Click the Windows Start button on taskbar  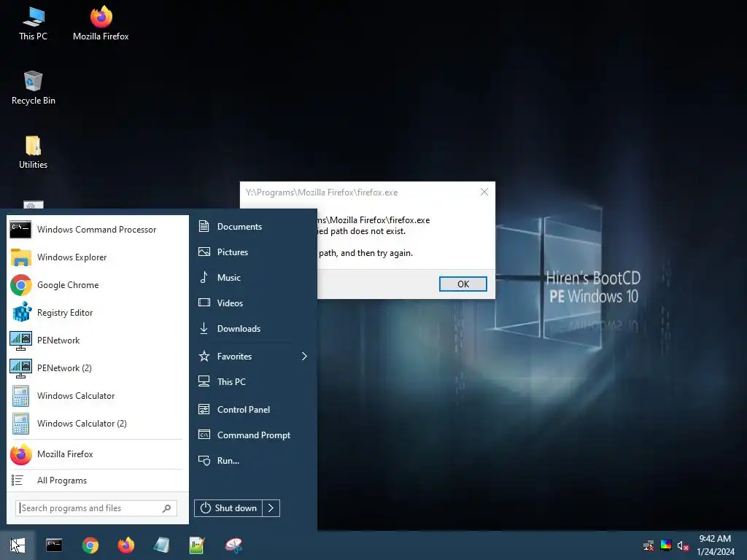(x=18, y=545)
